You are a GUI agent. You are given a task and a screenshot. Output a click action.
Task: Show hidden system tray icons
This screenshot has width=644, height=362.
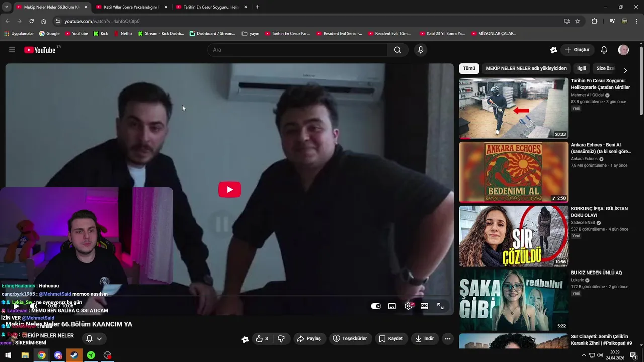(x=584, y=355)
